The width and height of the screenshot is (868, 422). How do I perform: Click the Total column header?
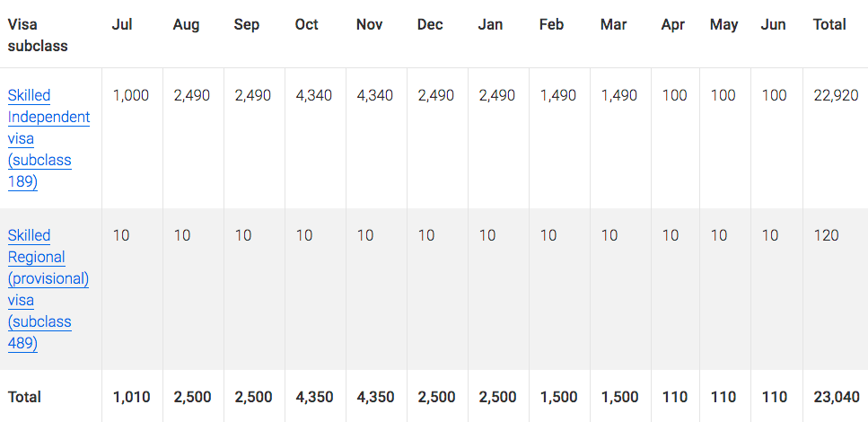click(x=829, y=24)
